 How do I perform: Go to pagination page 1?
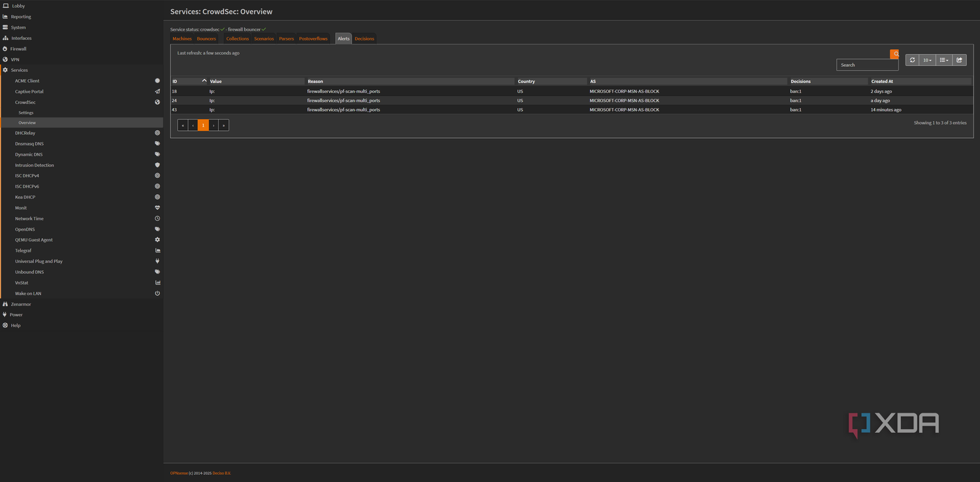point(203,125)
